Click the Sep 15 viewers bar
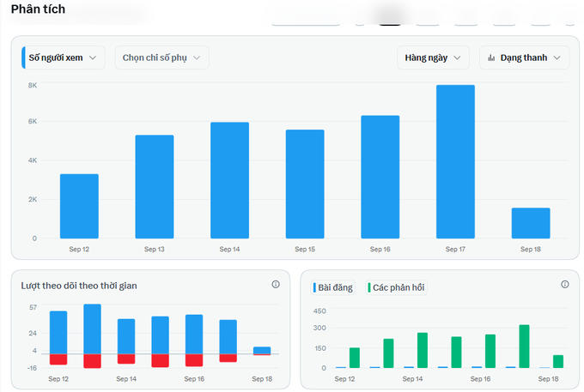This screenshot has width=584, height=392. (305, 184)
